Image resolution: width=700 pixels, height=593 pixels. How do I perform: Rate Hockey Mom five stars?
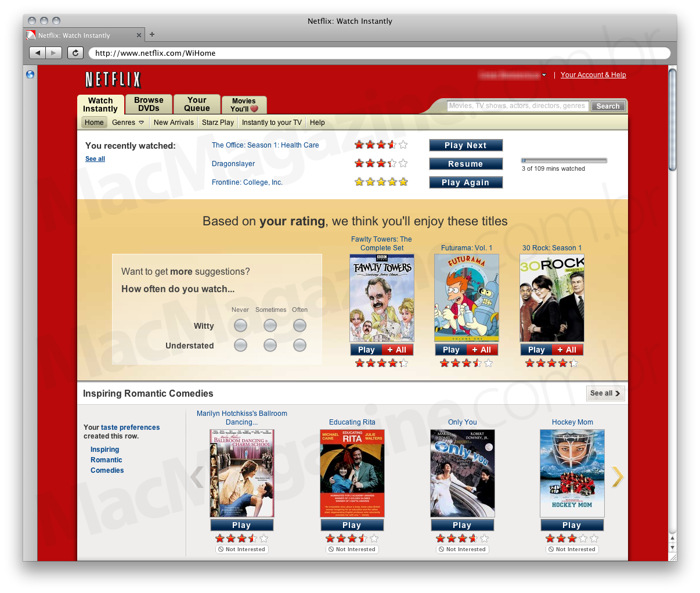coord(594,538)
